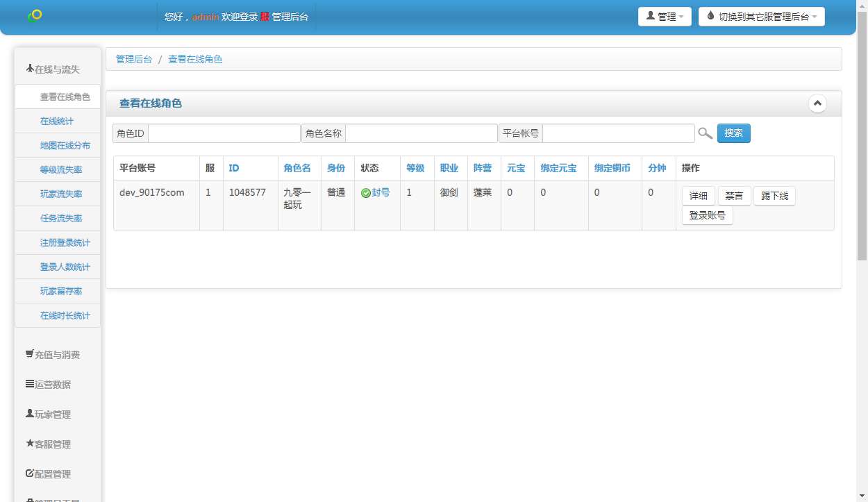The height and width of the screenshot is (502, 868).
Task: Expand the 切换到其它服管理后台 dropdown
Action: [x=761, y=16]
